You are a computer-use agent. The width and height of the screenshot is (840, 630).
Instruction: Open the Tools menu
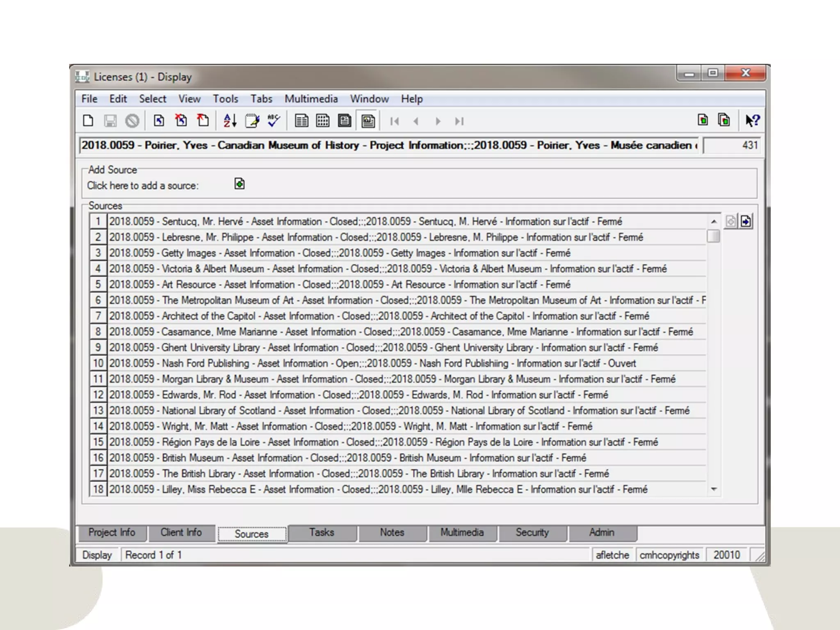coord(225,99)
